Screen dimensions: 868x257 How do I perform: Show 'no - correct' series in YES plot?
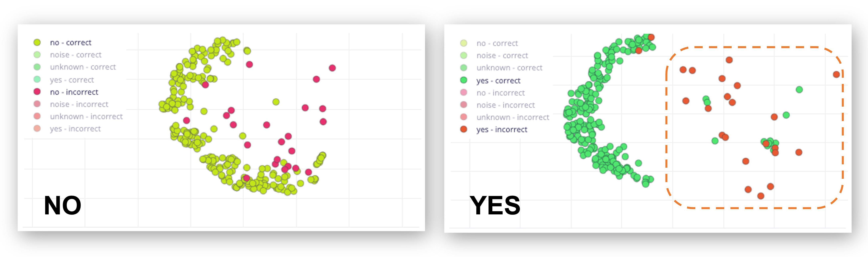[x=497, y=43]
